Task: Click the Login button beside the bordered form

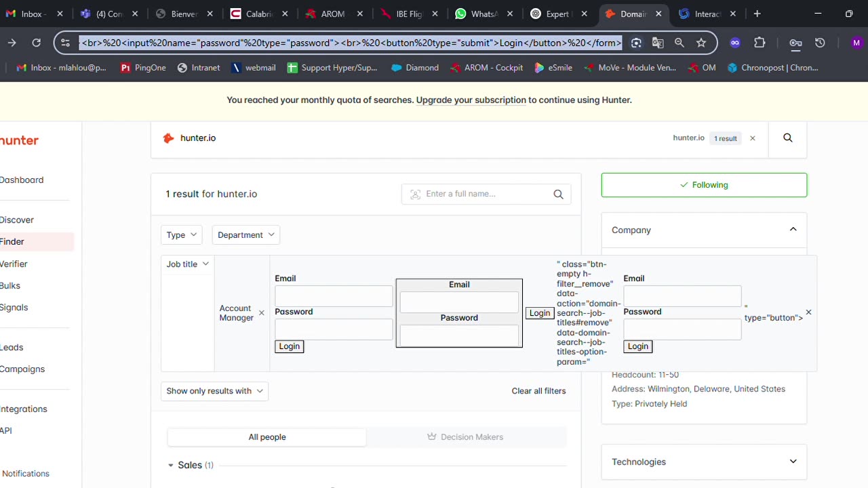Action: click(x=540, y=313)
